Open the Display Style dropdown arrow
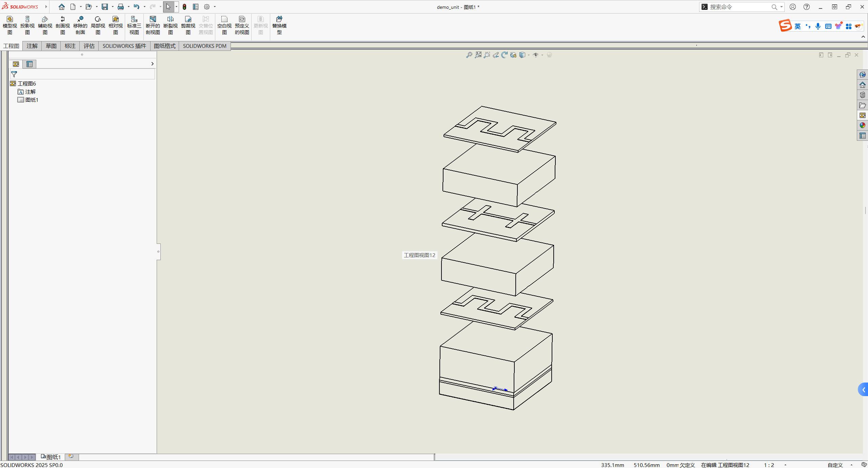 point(529,55)
